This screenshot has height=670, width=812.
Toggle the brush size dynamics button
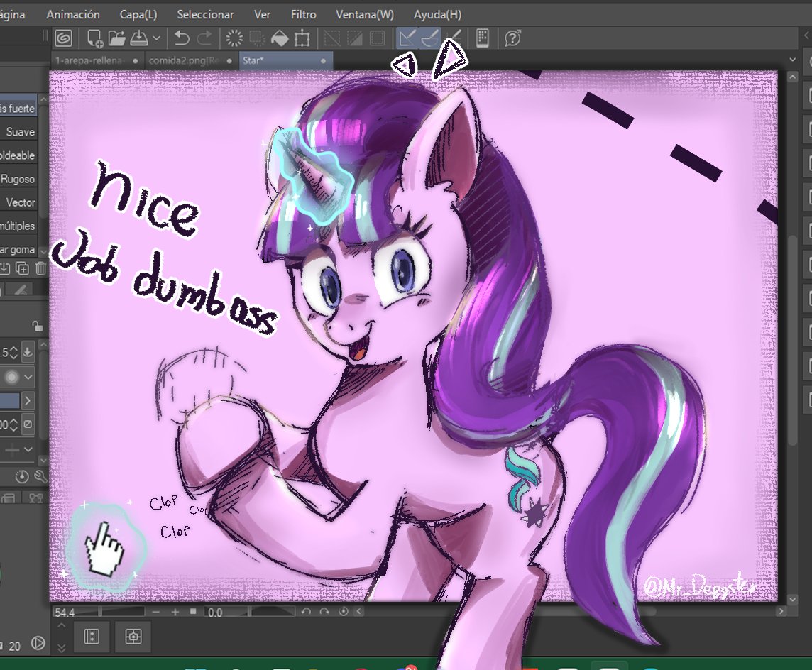click(28, 352)
